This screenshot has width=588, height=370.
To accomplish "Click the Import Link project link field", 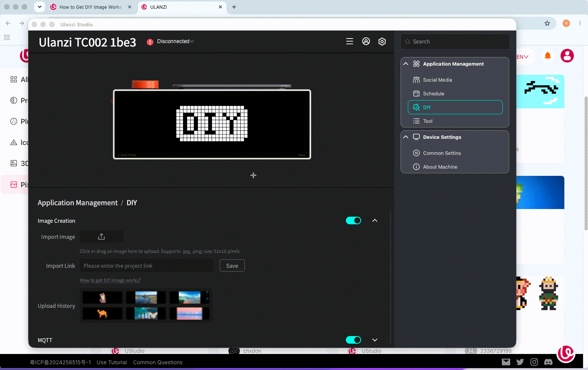I will click(x=147, y=266).
